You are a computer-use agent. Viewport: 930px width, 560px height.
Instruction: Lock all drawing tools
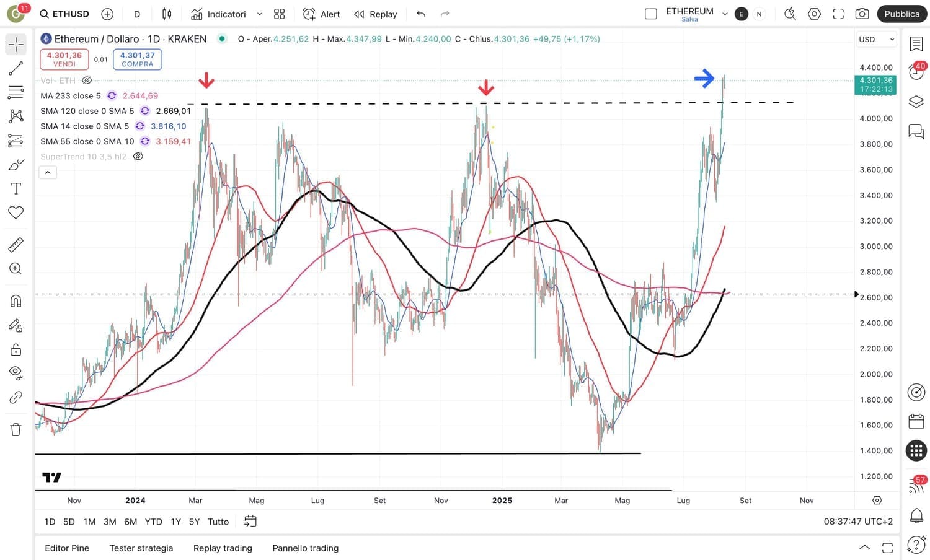tap(16, 349)
